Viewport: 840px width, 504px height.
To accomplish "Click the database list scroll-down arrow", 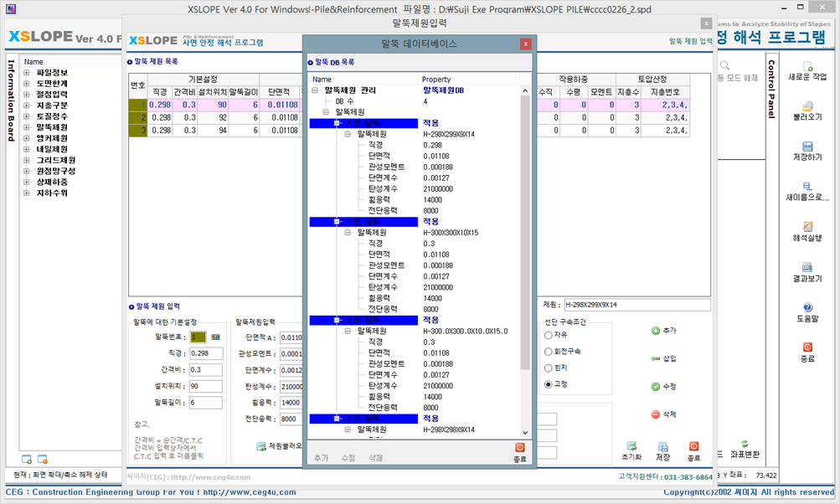I will pyautogui.click(x=525, y=433).
